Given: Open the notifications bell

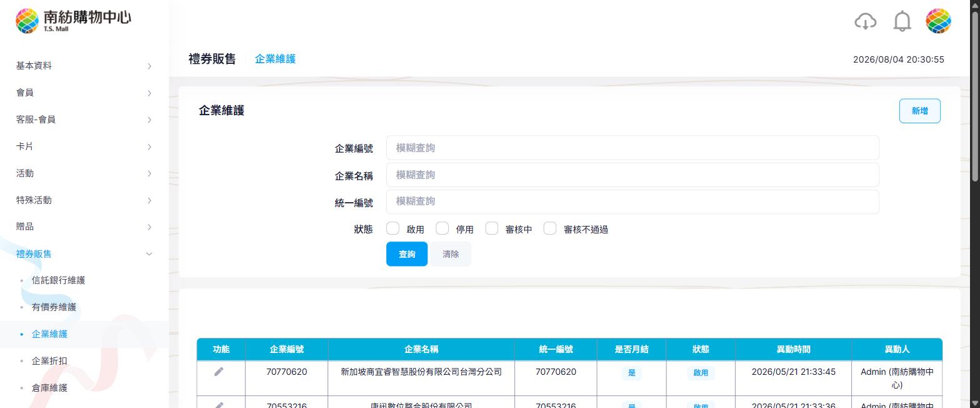Looking at the screenshot, I should coord(902,21).
